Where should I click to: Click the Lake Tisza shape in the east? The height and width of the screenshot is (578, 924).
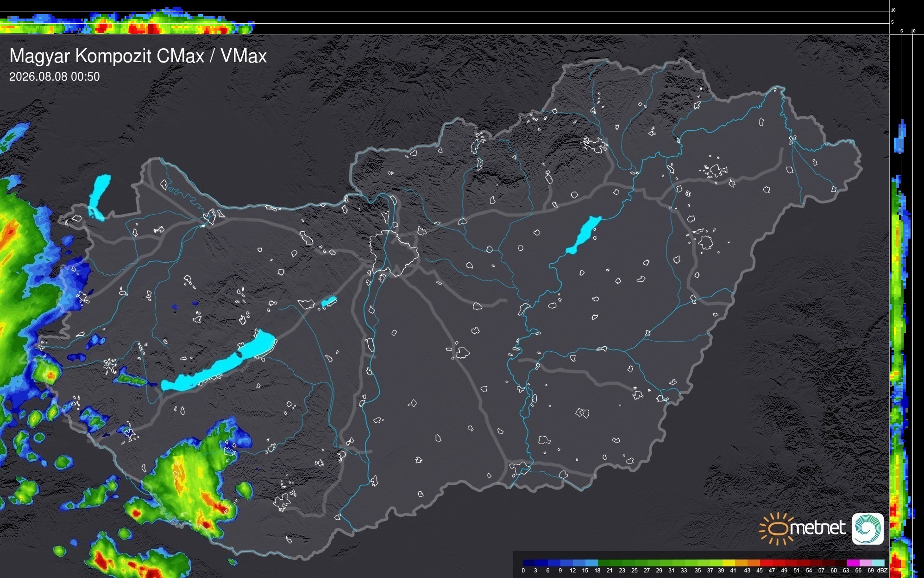[x=584, y=235]
